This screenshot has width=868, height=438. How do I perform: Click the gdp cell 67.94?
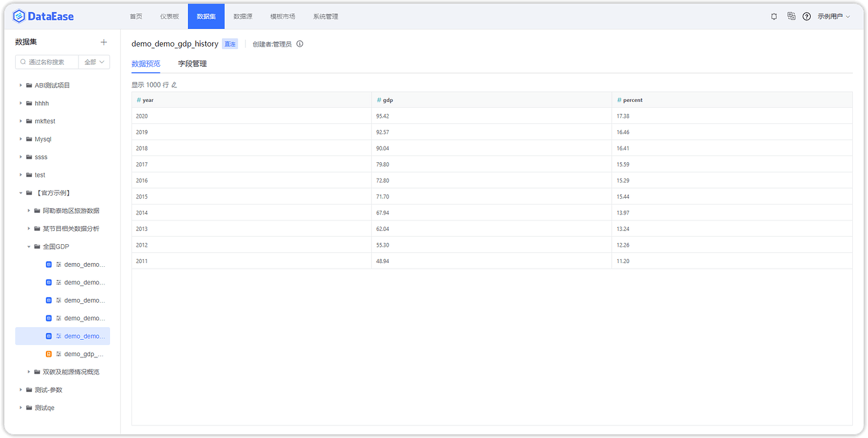[x=492, y=213]
